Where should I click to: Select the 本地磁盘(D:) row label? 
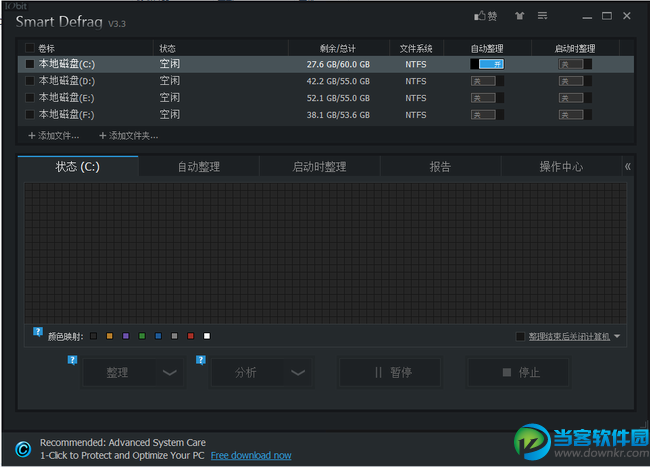click(x=67, y=81)
